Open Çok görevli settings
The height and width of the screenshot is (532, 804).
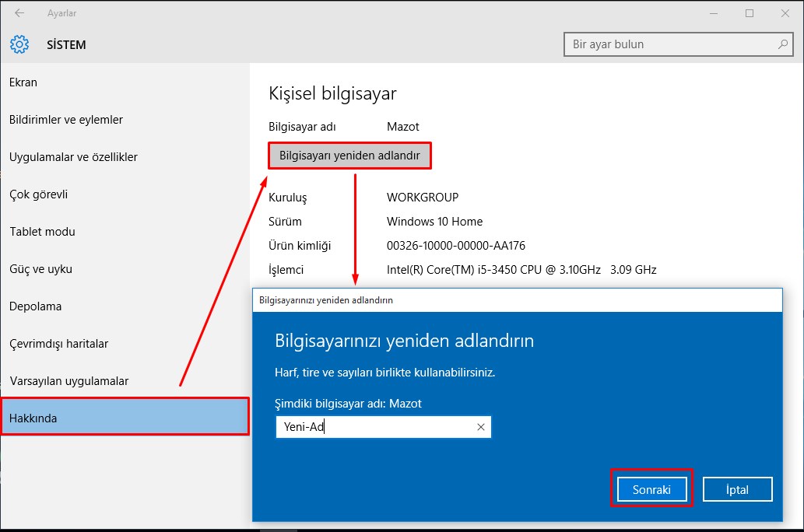point(39,194)
